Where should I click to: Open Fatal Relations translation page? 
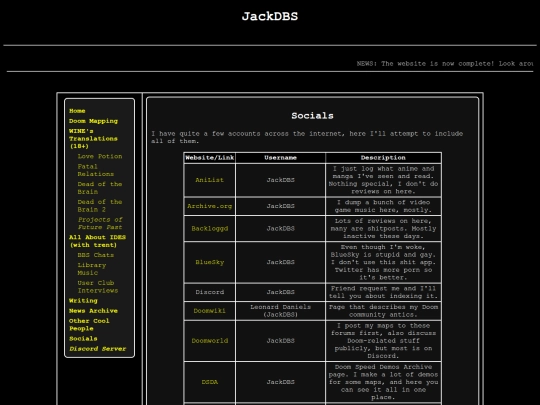pos(95,170)
